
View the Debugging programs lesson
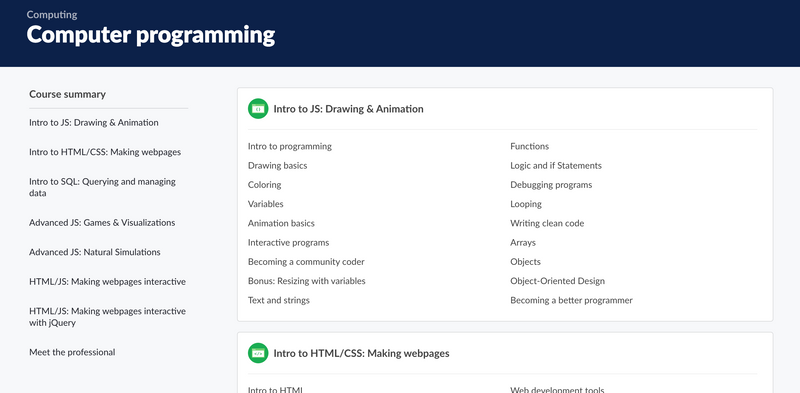pos(551,185)
